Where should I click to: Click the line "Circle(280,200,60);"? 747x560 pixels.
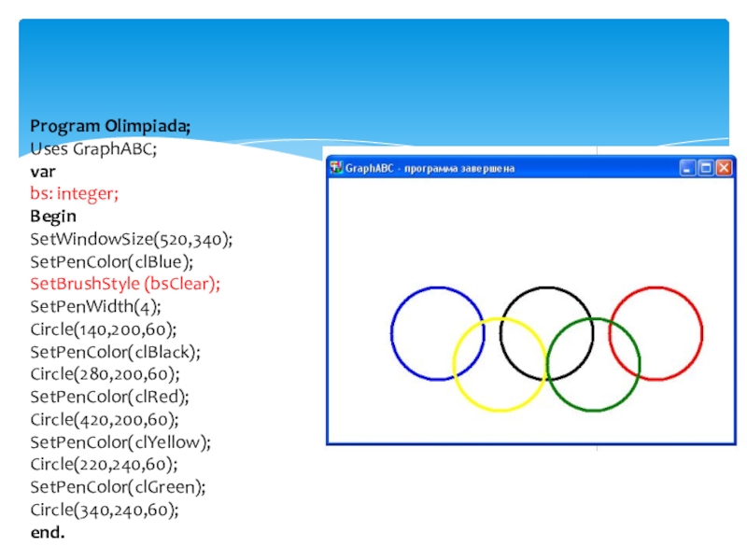click(x=105, y=374)
